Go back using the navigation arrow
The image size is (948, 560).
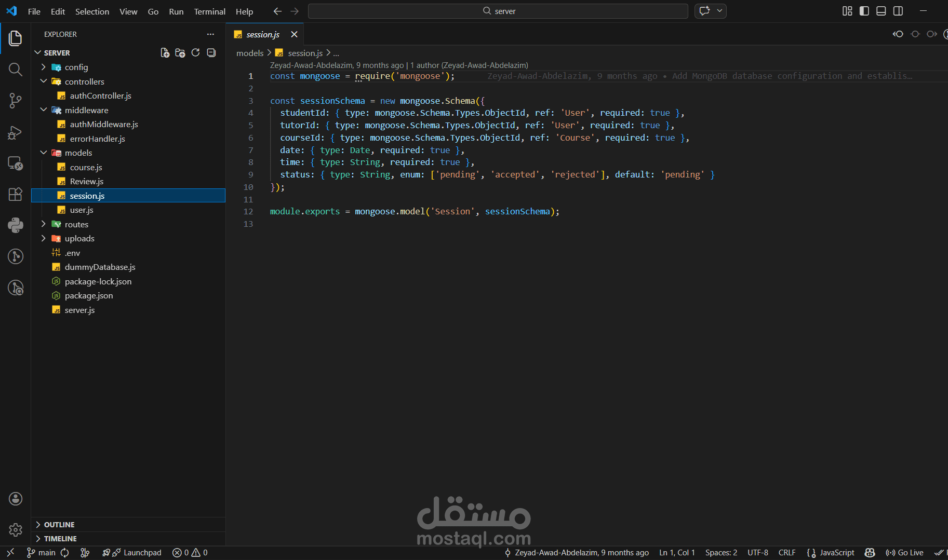pyautogui.click(x=277, y=11)
